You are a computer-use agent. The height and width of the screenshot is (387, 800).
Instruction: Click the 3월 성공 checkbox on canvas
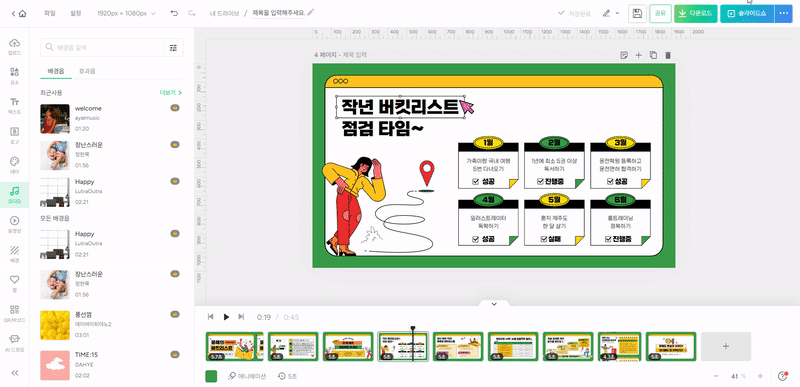610,182
